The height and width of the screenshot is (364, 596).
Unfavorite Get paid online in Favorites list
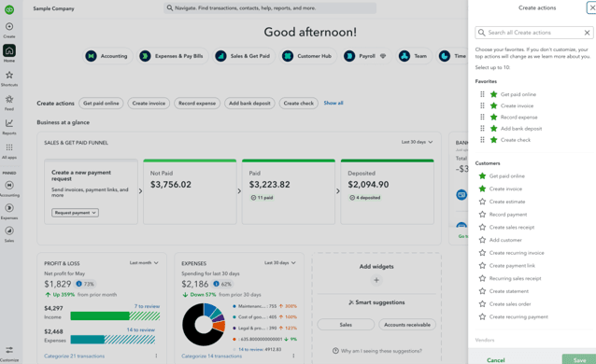point(494,94)
